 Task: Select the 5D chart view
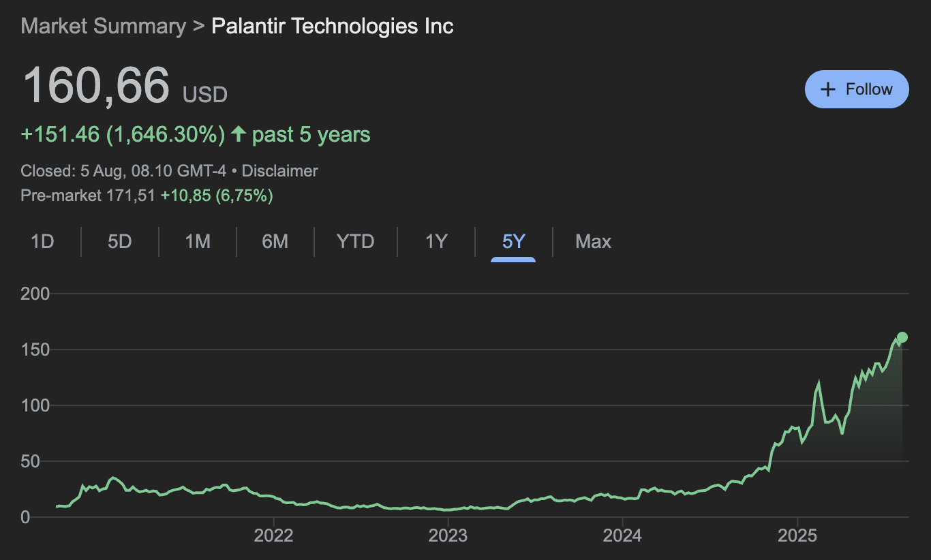(120, 241)
